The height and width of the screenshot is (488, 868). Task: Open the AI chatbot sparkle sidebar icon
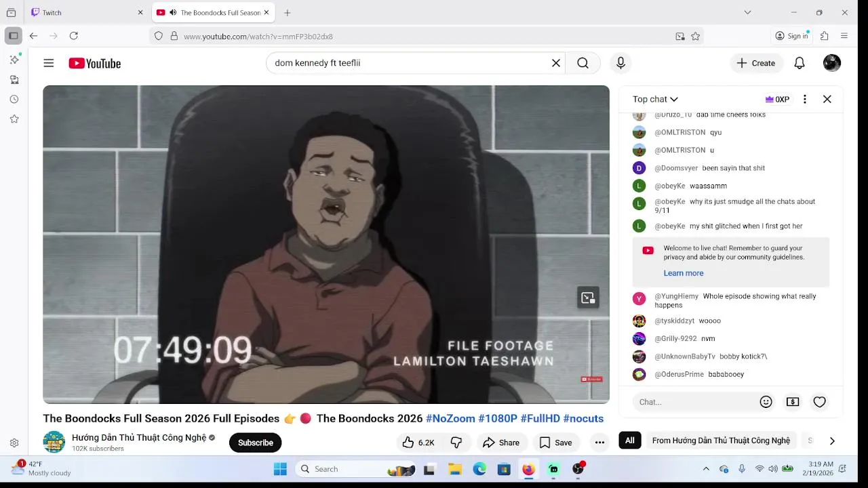tap(14, 60)
